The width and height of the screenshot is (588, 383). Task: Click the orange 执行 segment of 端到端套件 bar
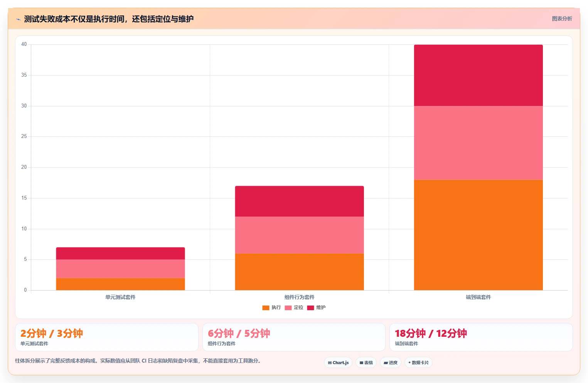pyautogui.click(x=478, y=235)
